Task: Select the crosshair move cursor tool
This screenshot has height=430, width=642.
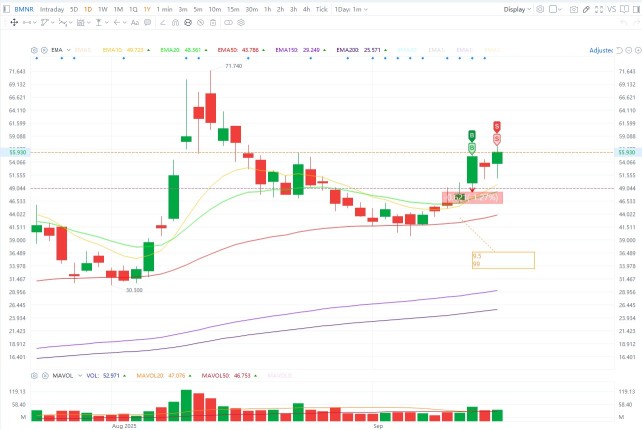Action: 14,23
